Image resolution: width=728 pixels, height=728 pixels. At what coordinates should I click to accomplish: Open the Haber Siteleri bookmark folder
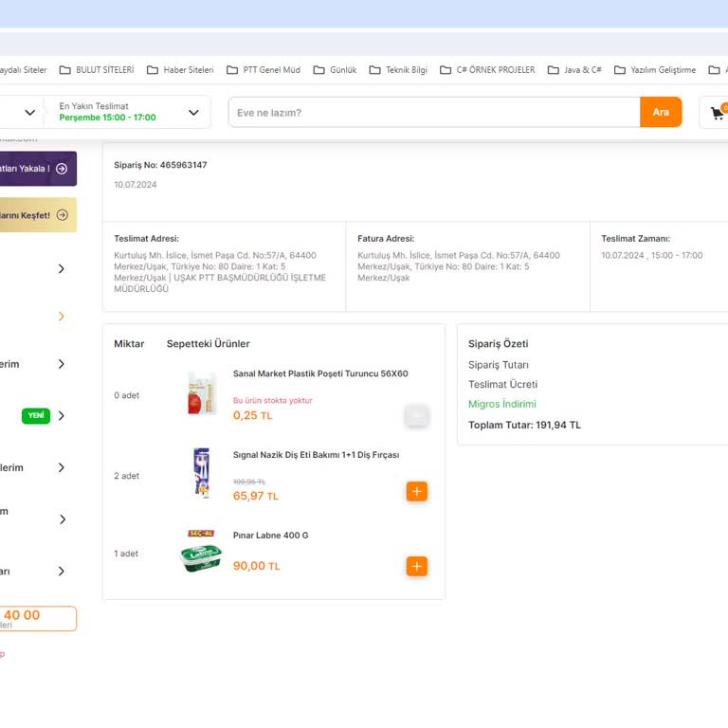180,69
